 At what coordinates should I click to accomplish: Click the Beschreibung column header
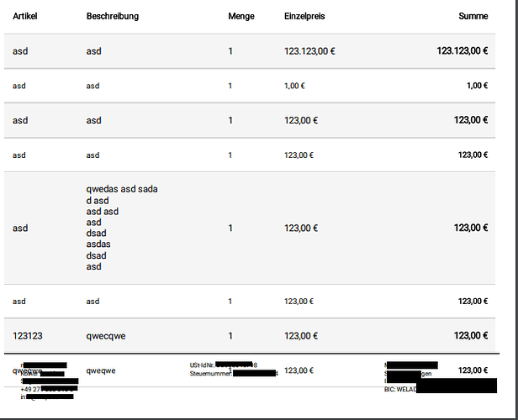click(x=113, y=16)
